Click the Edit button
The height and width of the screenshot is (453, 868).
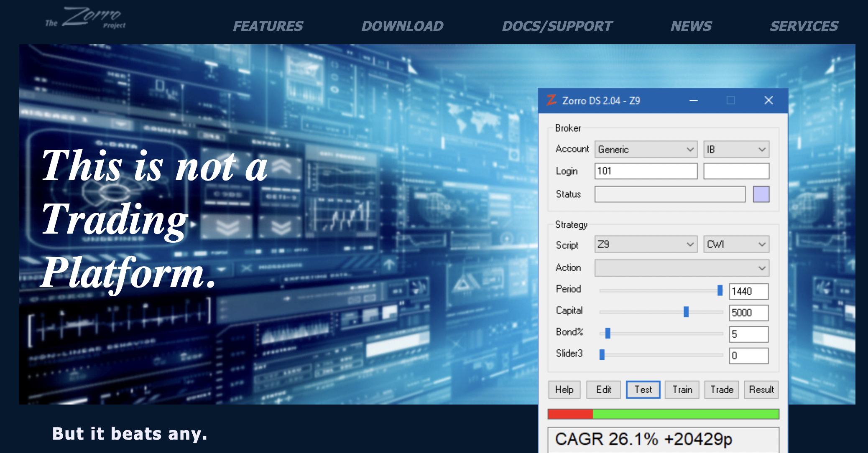click(603, 389)
